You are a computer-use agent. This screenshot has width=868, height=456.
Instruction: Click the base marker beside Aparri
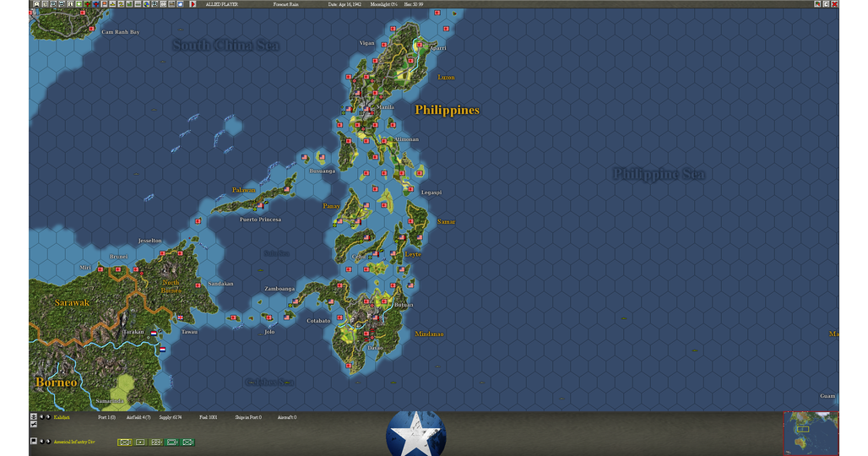[x=420, y=45]
